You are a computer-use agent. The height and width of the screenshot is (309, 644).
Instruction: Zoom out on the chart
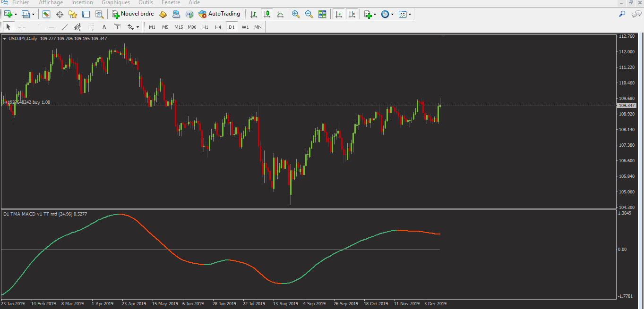click(309, 14)
